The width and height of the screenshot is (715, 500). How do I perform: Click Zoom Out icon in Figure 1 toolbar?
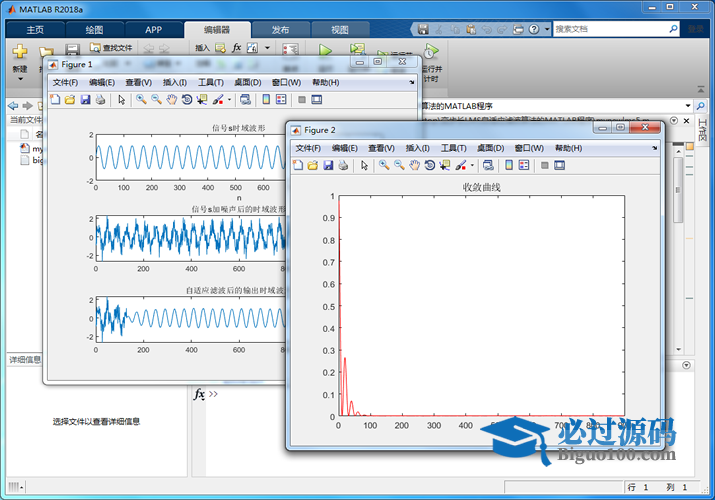pyautogui.click(x=157, y=99)
